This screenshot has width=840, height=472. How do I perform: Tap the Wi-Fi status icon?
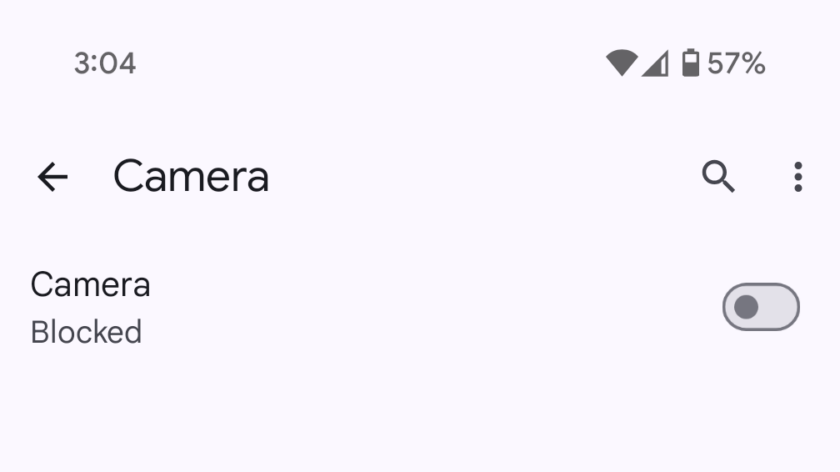coord(621,64)
